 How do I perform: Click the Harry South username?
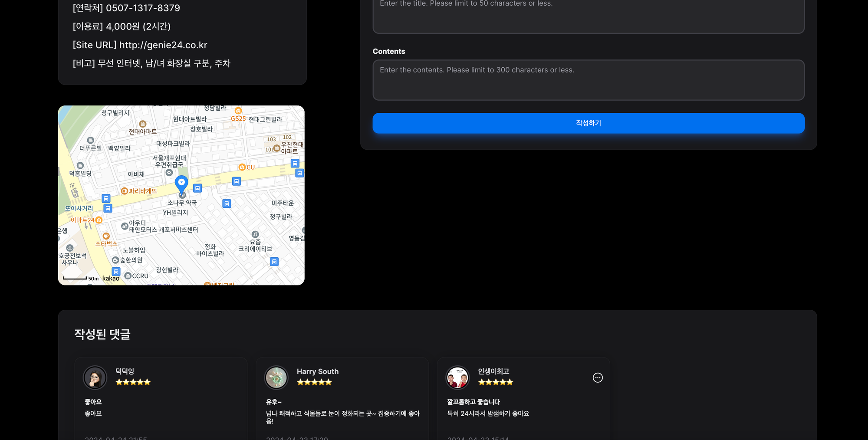coord(318,371)
